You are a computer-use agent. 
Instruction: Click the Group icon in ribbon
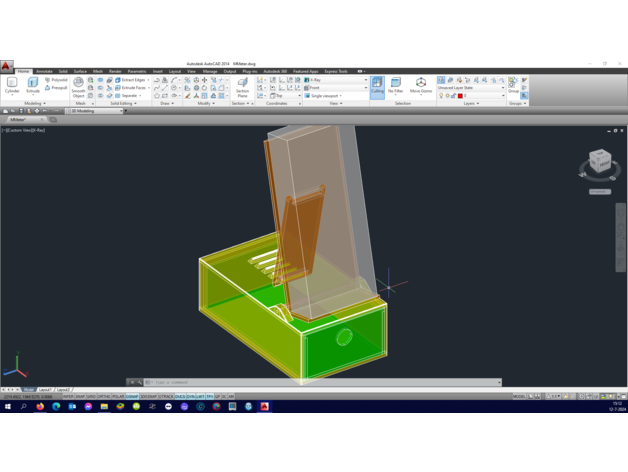tap(513, 86)
